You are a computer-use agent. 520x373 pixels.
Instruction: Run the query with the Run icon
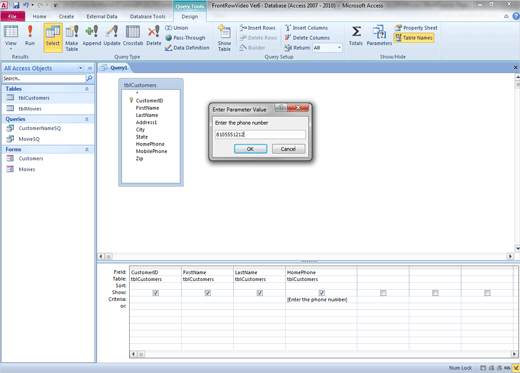pos(30,35)
